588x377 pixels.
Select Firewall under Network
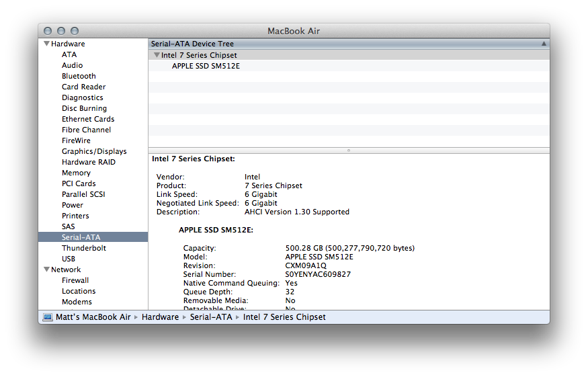click(75, 280)
